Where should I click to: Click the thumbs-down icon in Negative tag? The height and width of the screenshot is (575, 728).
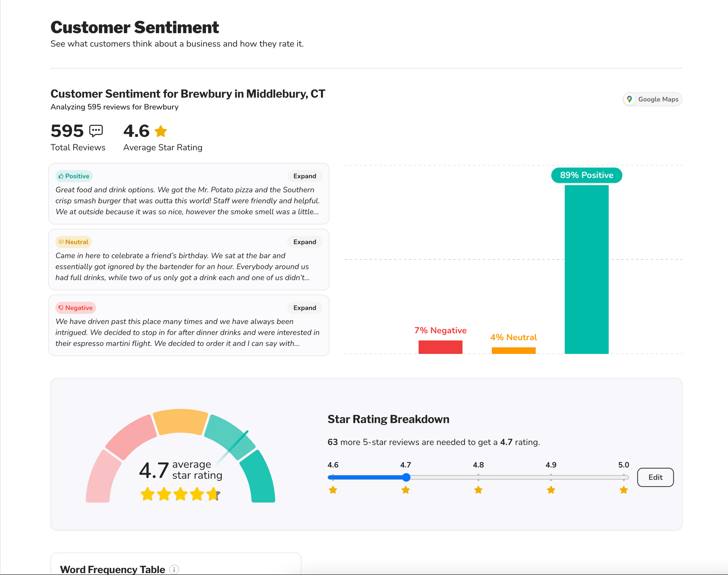(61, 308)
